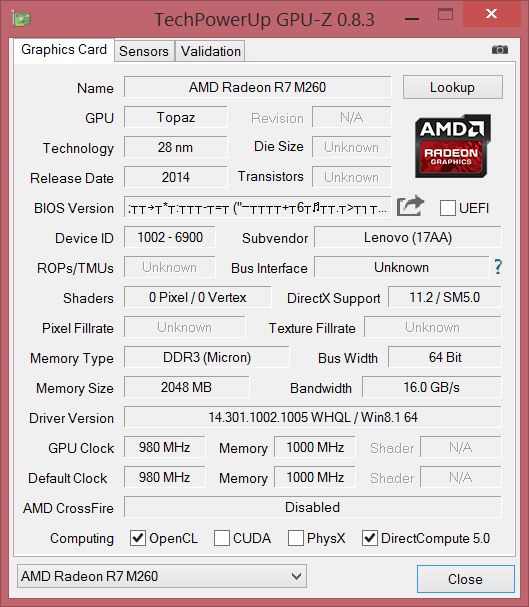
Task: Click the Close button at bottom
Action: [x=466, y=579]
